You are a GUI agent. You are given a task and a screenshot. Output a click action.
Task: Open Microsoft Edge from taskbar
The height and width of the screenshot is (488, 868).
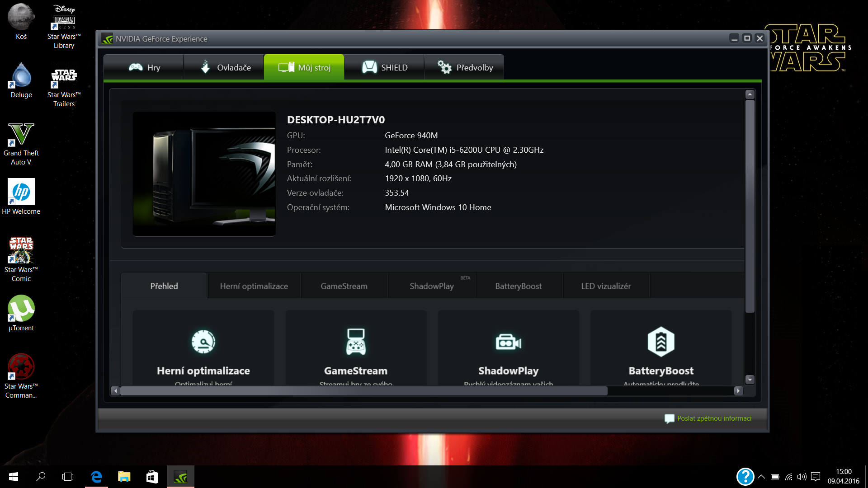pos(96,477)
